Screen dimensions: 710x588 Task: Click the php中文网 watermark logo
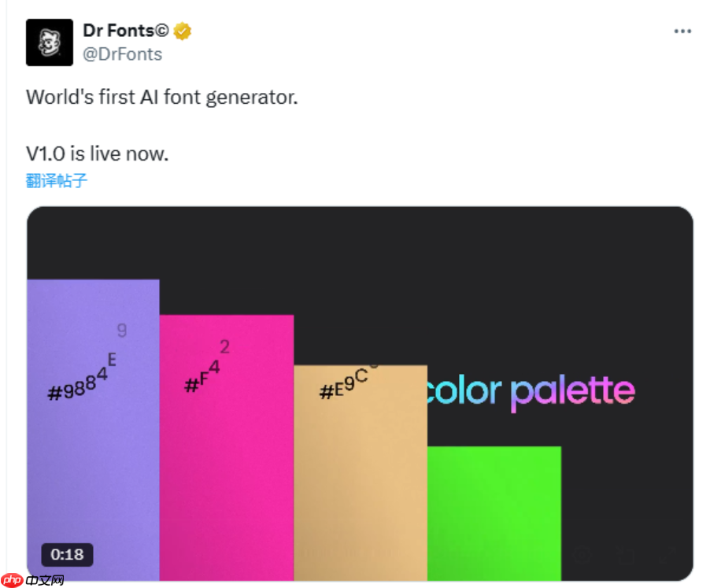point(31,579)
